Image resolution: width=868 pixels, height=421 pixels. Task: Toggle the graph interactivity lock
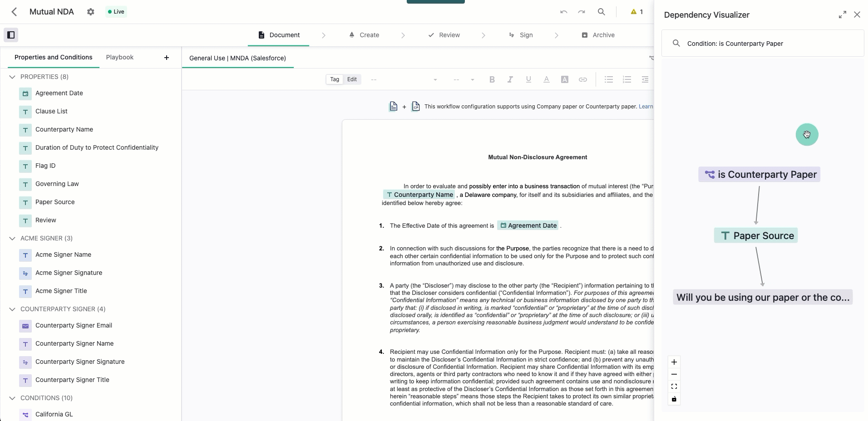[x=674, y=399]
